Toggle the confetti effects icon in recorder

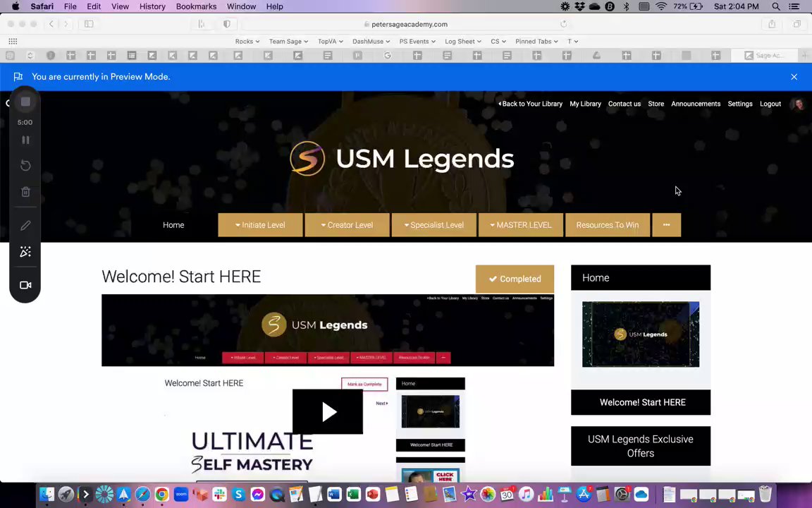(x=25, y=252)
